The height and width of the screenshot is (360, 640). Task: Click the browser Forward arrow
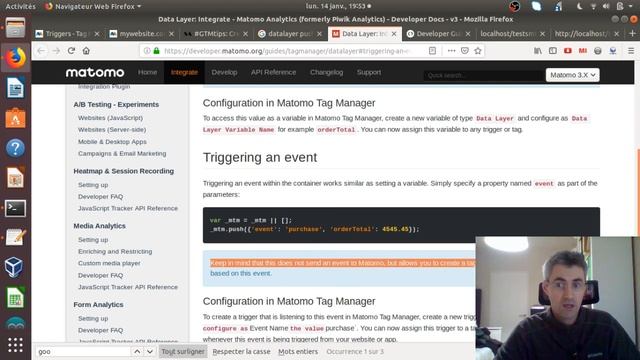pyautogui.click(x=56, y=51)
